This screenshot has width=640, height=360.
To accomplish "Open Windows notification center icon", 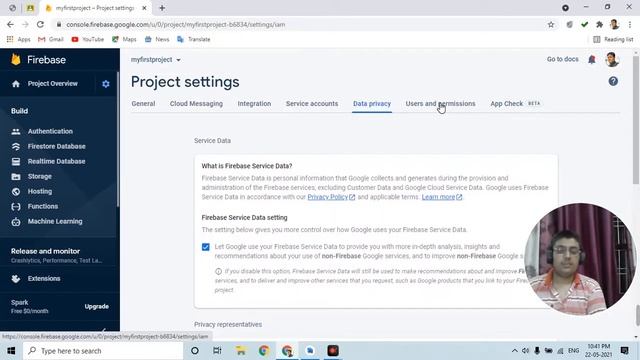I will [624, 351].
